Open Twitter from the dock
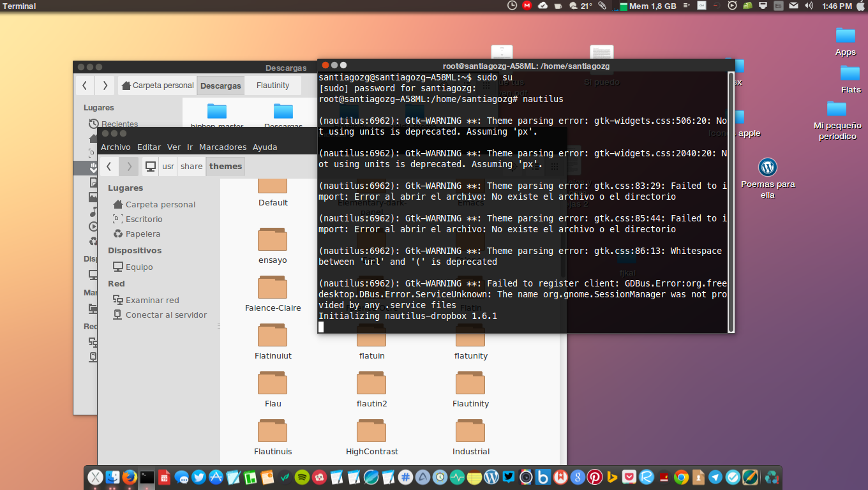This screenshot has width=868, height=490. pos(198,477)
